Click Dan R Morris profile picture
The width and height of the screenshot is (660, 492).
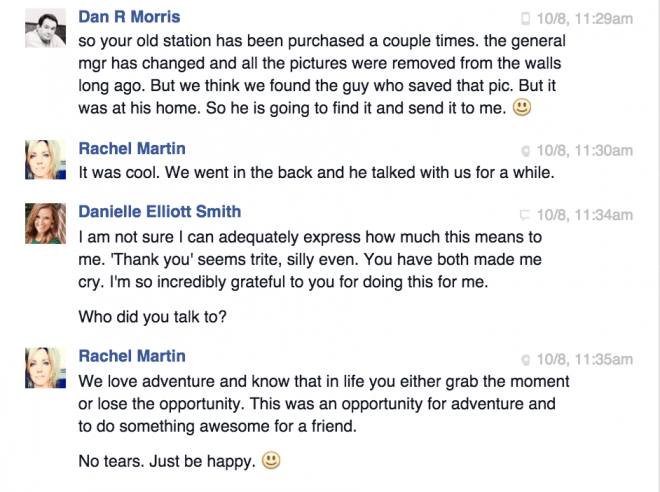click(45, 28)
